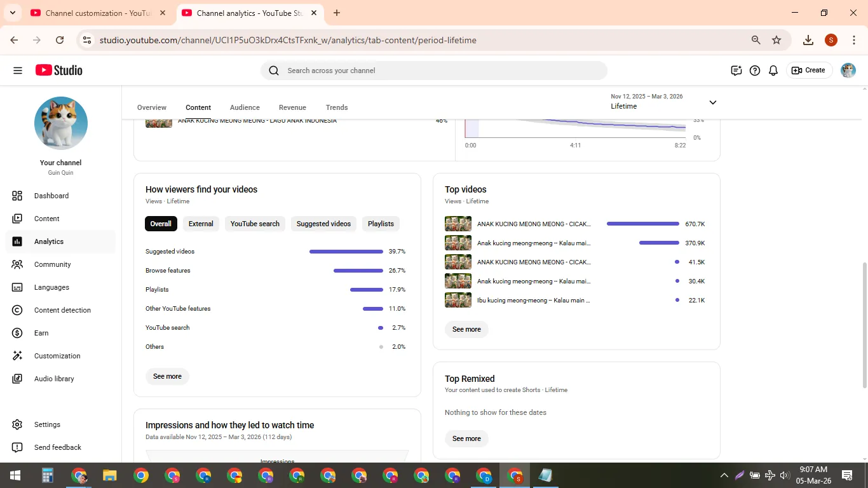Screen dimensions: 868x488
Task: Open the browser tab search dropdown
Action: pyautogui.click(x=12, y=13)
